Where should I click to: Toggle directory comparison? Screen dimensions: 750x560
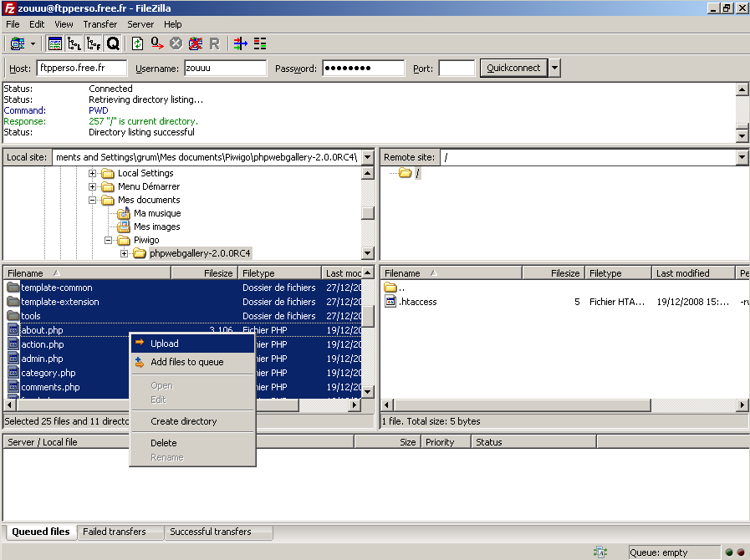260,44
